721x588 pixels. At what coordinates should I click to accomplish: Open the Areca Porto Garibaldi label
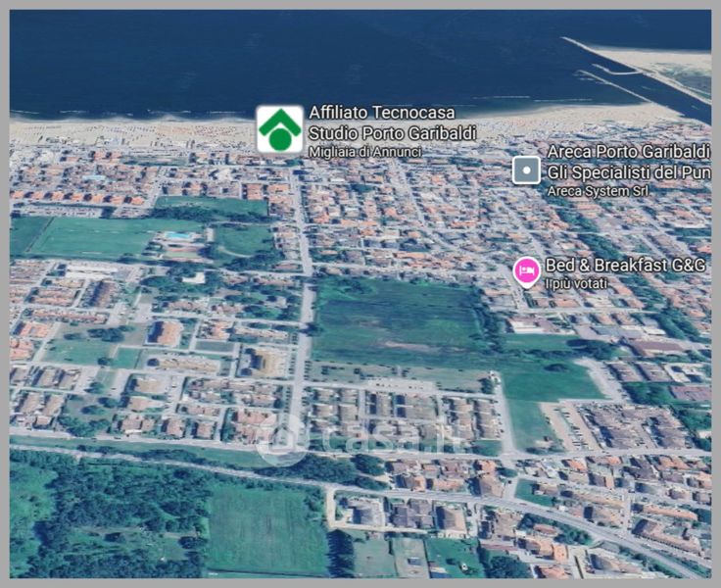[x=627, y=152]
